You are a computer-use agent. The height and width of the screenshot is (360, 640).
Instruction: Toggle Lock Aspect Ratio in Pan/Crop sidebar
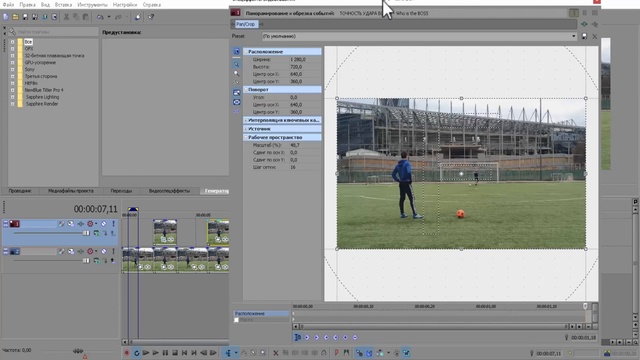click(x=236, y=93)
